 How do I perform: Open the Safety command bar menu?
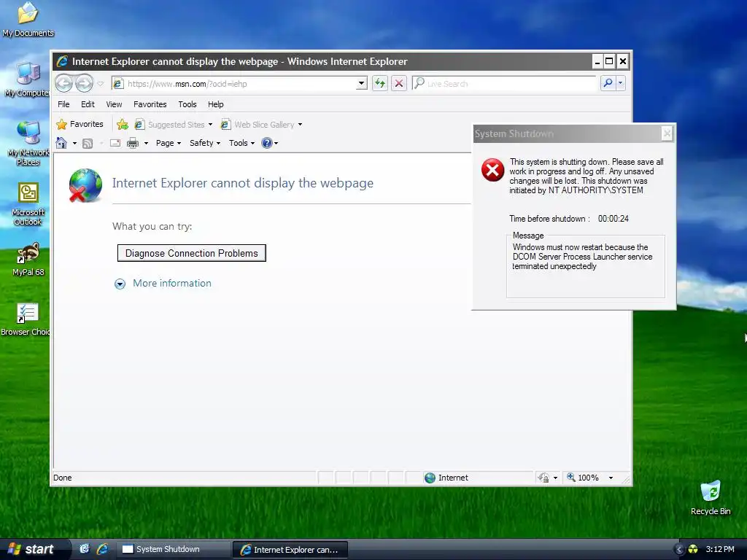point(205,143)
